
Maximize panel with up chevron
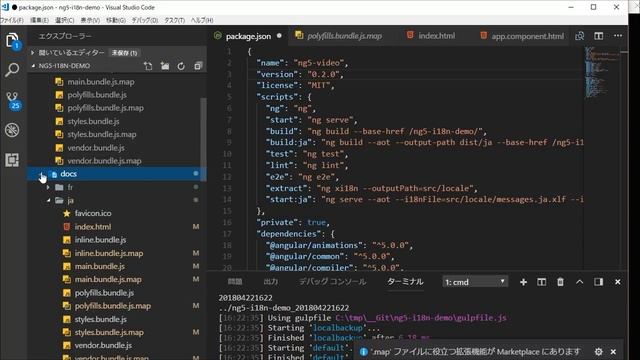[x=580, y=282]
